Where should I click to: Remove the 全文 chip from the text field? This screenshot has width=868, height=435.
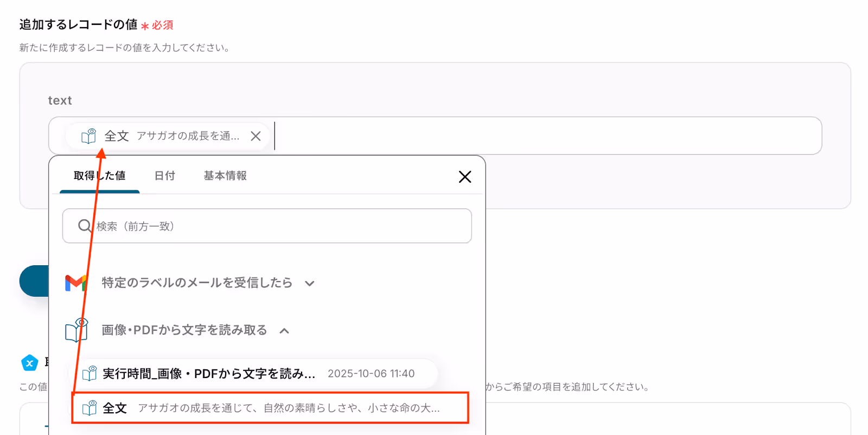pyautogui.click(x=256, y=136)
